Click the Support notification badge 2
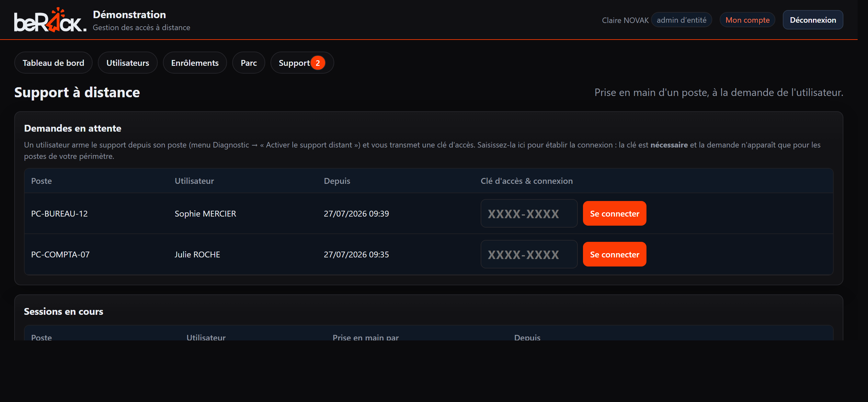 (318, 63)
